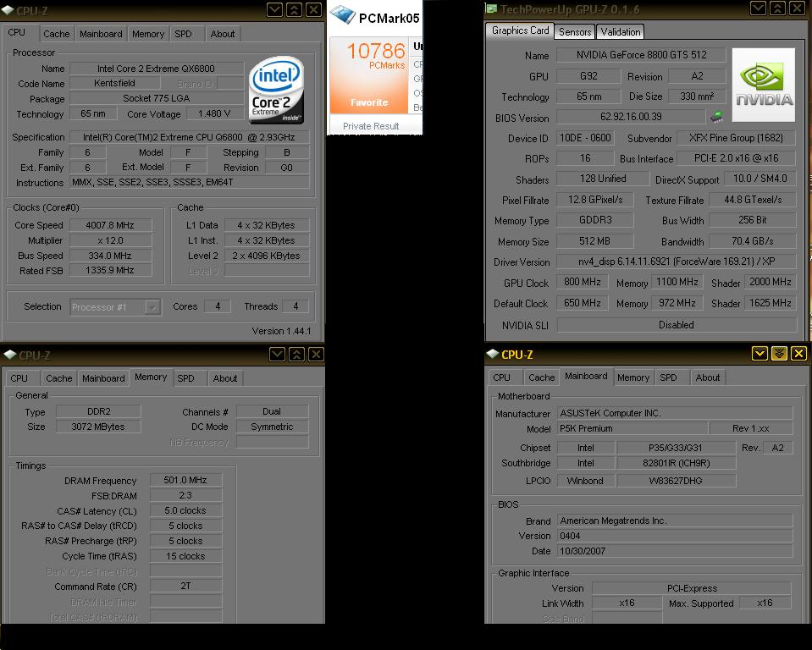Roll down the CPU-Z Mainboard window
The height and width of the screenshot is (650, 812).
click(x=760, y=354)
